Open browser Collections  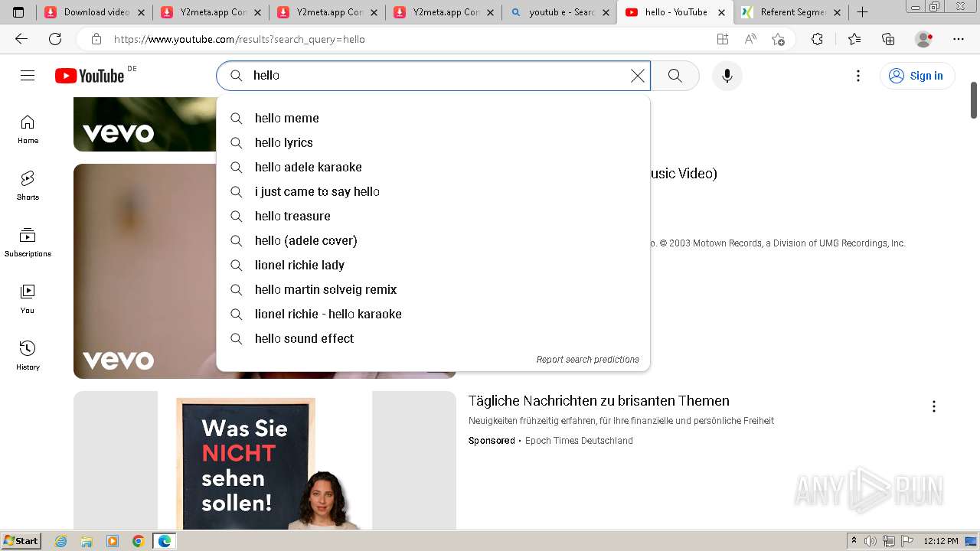[x=888, y=39]
